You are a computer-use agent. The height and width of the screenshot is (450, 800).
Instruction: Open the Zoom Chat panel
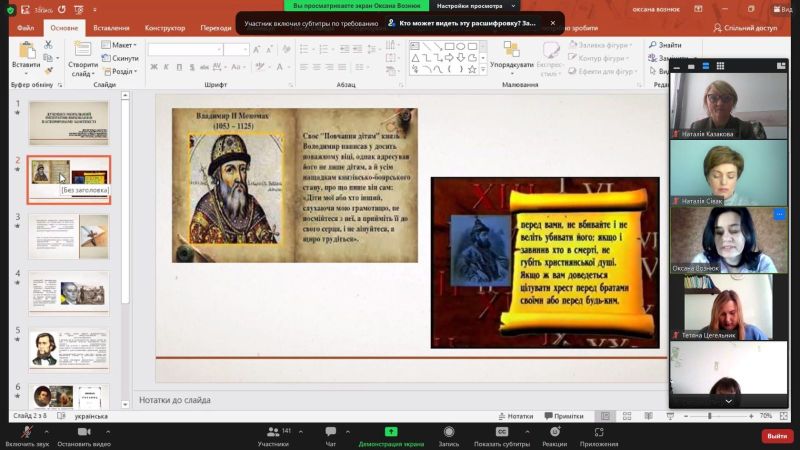[x=330, y=432]
